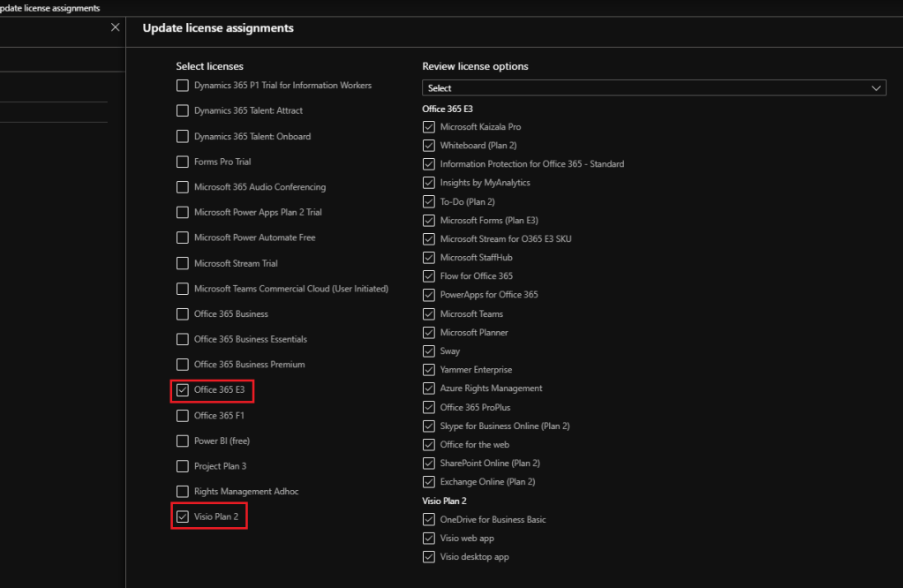Check the Forms Pro Trial license
The image size is (903, 588).
[183, 162]
